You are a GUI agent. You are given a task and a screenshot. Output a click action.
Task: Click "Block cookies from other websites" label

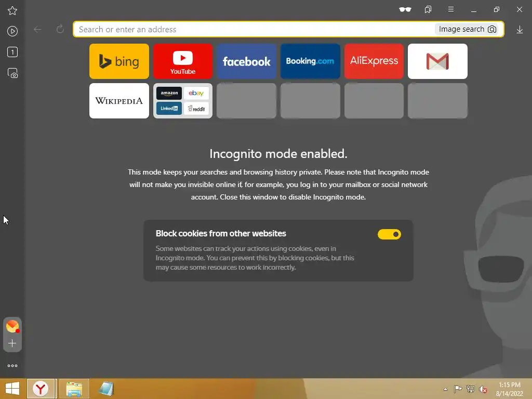click(x=221, y=233)
